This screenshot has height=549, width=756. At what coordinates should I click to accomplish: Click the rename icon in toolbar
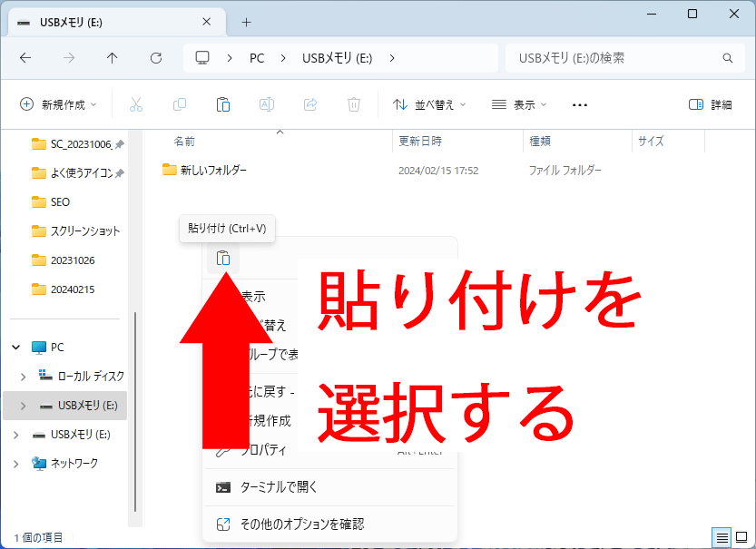267,104
